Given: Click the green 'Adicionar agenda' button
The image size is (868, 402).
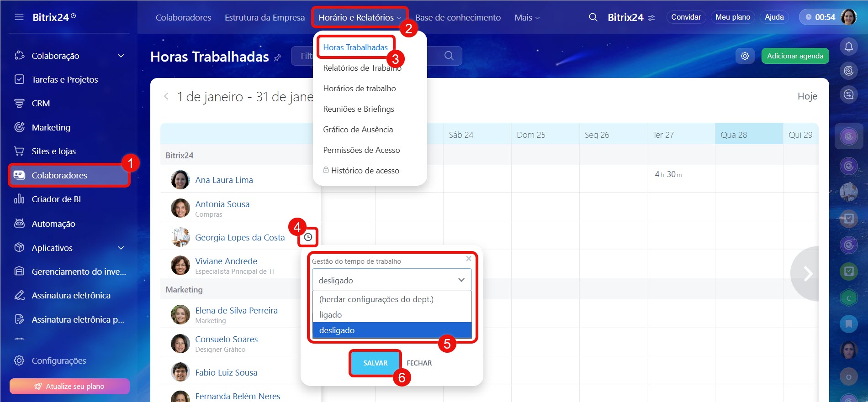Looking at the screenshot, I should tap(794, 56).
